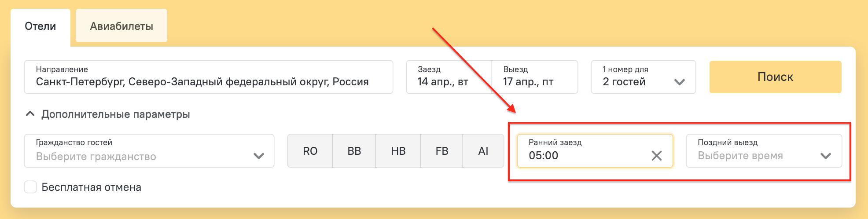Open Заезд check-in date field

click(x=448, y=77)
